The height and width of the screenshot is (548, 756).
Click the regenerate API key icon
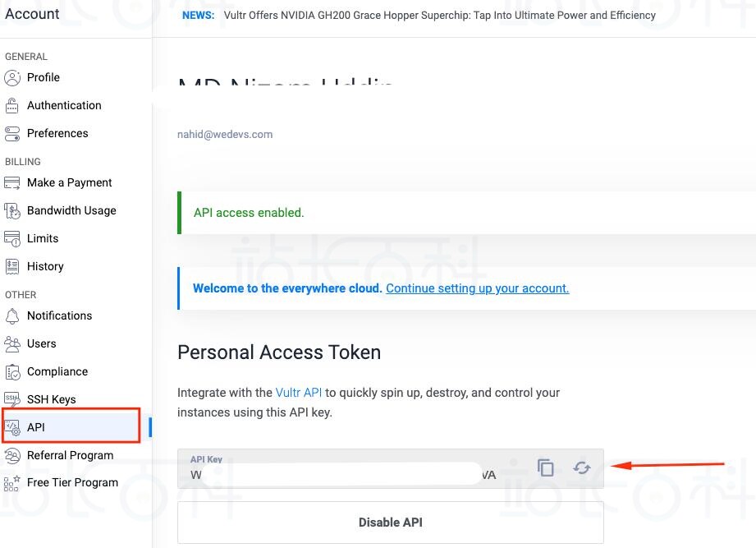tap(582, 467)
